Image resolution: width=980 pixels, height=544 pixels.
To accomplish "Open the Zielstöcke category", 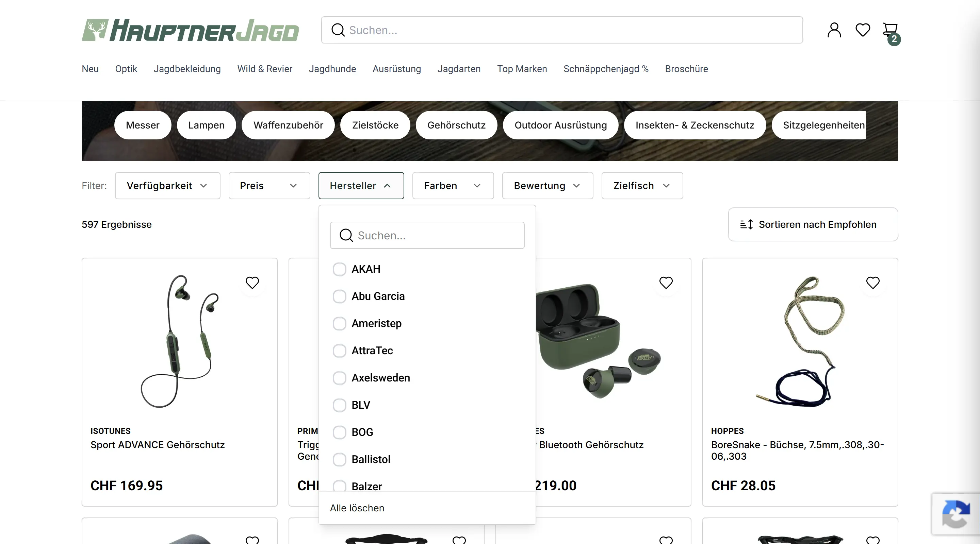I will tap(375, 125).
